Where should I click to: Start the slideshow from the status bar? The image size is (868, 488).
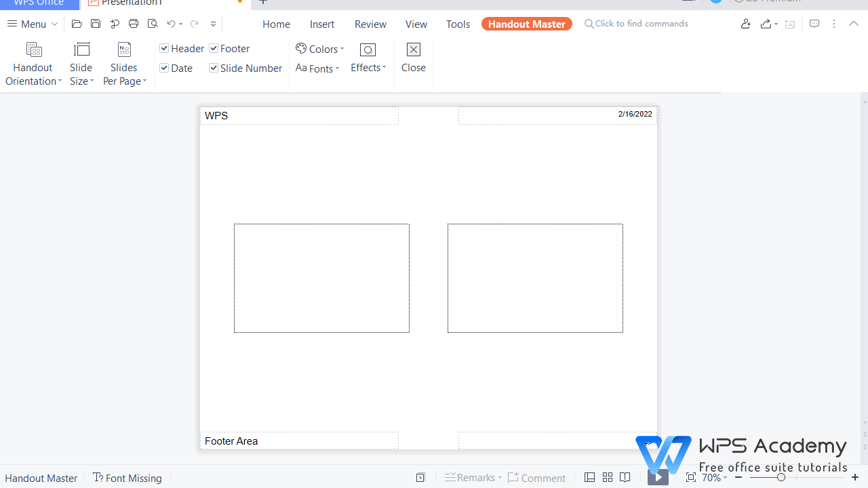(x=657, y=477)
